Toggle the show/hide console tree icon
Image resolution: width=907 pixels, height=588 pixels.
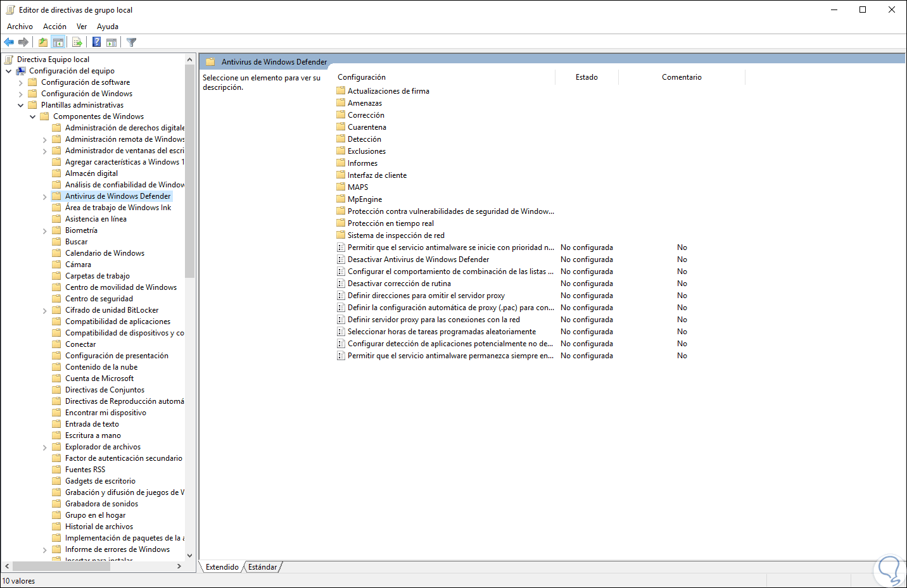(x=58, y=42)
